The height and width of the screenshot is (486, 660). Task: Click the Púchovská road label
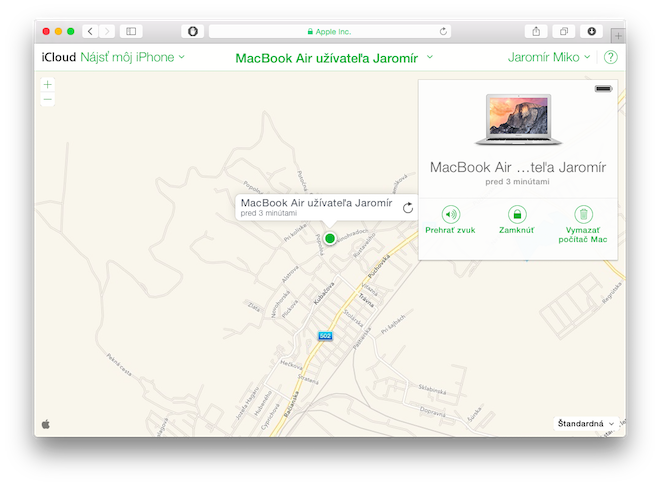[379, 266]
